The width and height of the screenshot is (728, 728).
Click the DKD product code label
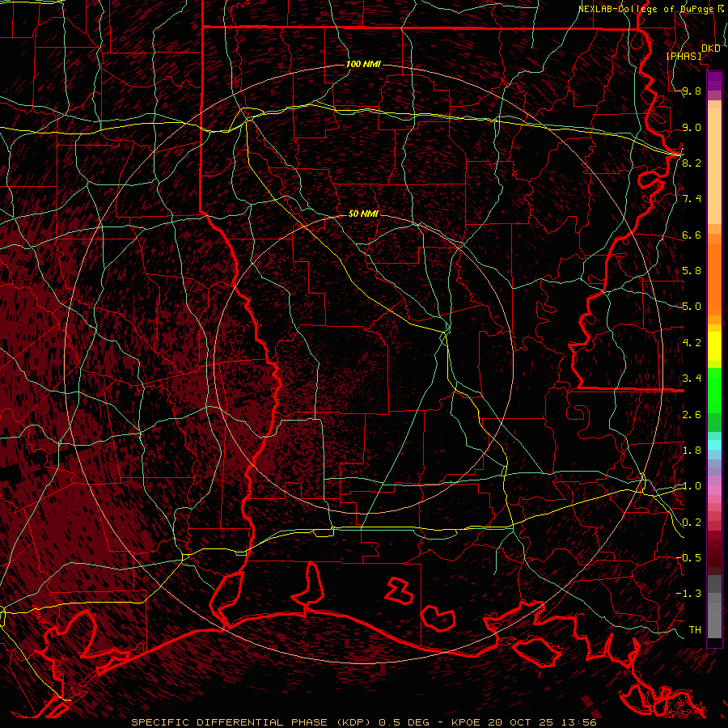(x=710, y=49)
